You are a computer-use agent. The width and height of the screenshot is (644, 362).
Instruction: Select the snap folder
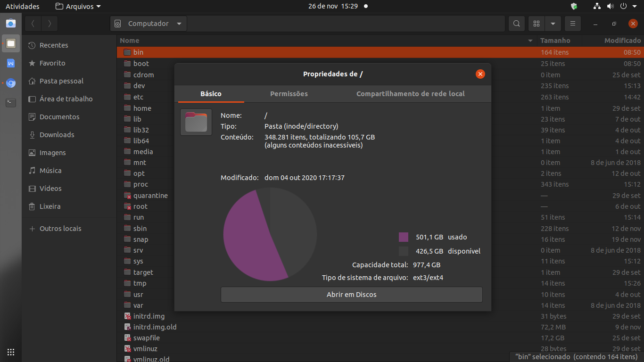pos(140,239)
